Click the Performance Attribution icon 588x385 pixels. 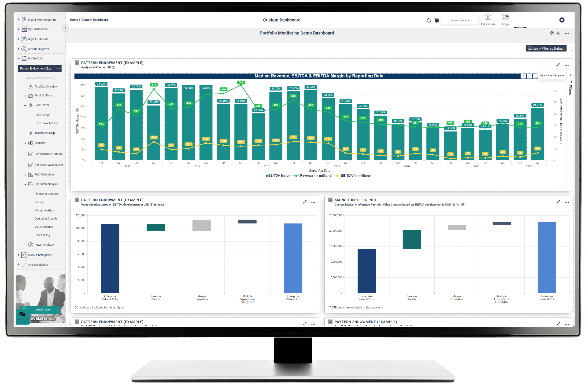[30, 154]
